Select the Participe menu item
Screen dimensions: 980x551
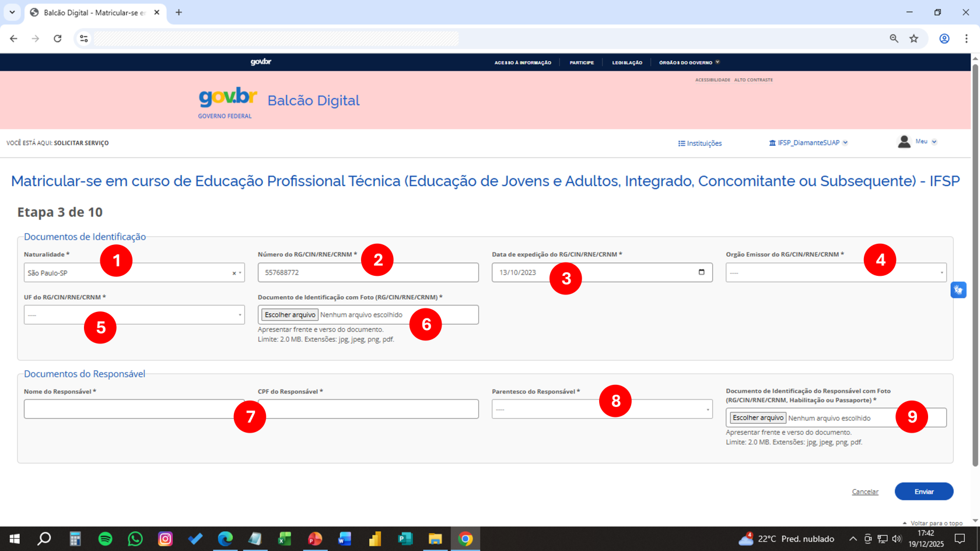click(582, 62)
